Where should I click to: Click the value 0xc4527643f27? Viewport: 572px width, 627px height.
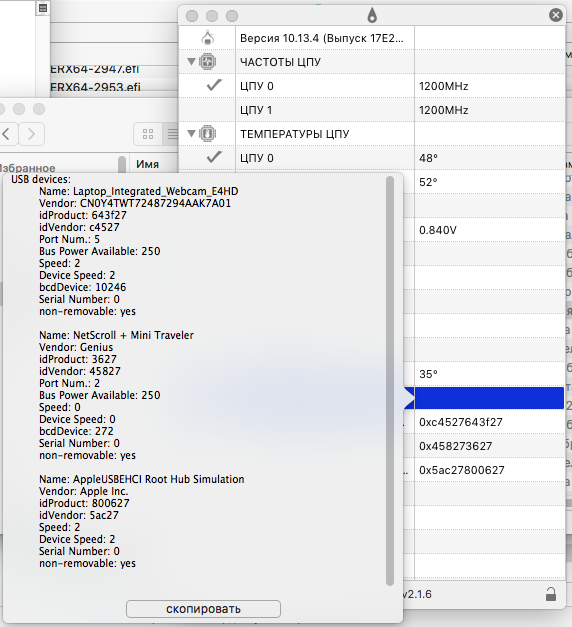(460, 422)
